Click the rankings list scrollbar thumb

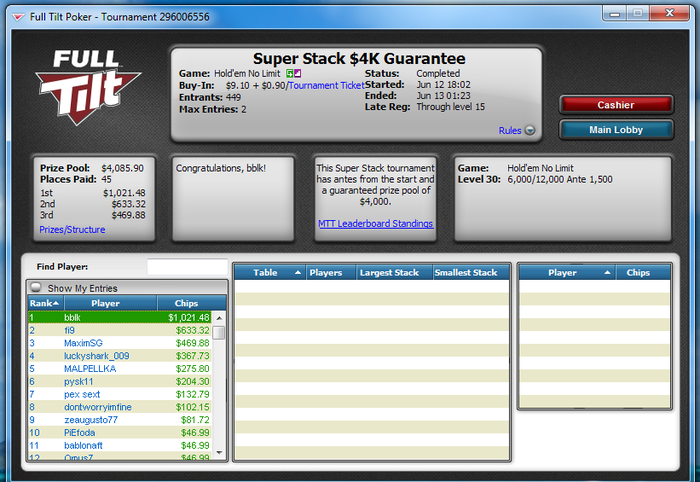[x=219, y=333]
